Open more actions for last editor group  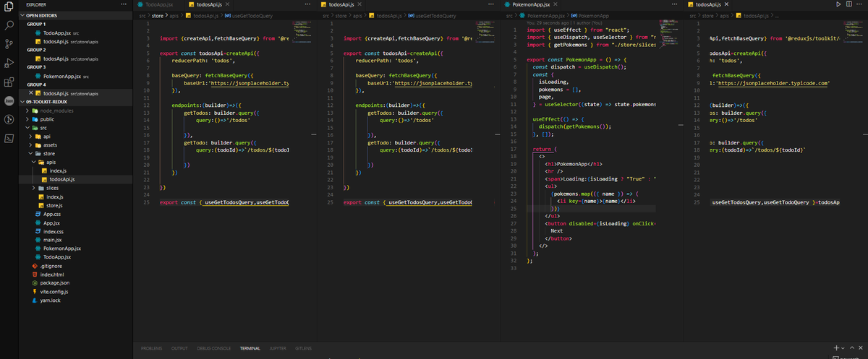click(x=860, y=4)
